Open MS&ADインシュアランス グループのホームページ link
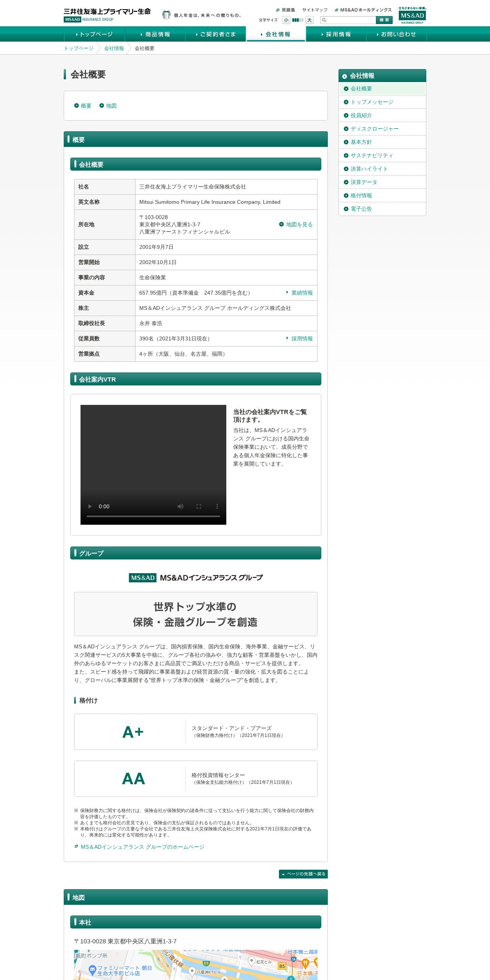Image resolution: width=490 pixels, height=980 pixels. pos(139,847)
